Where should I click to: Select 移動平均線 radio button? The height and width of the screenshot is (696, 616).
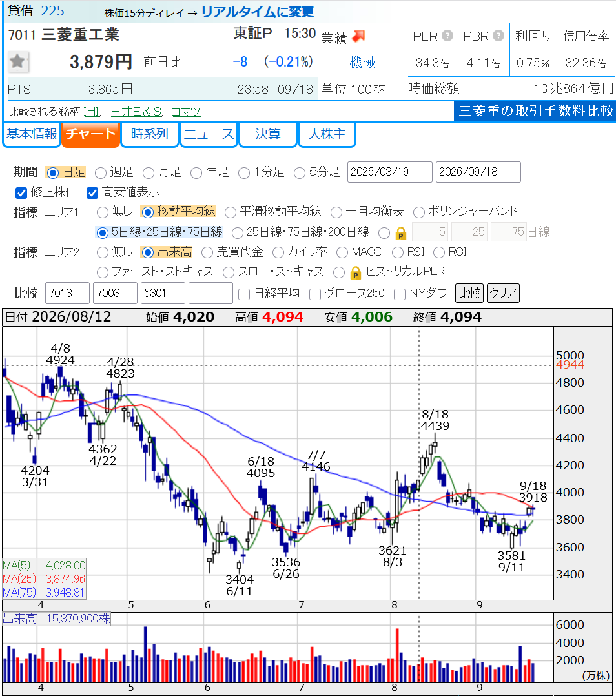[x=147, y=212]
